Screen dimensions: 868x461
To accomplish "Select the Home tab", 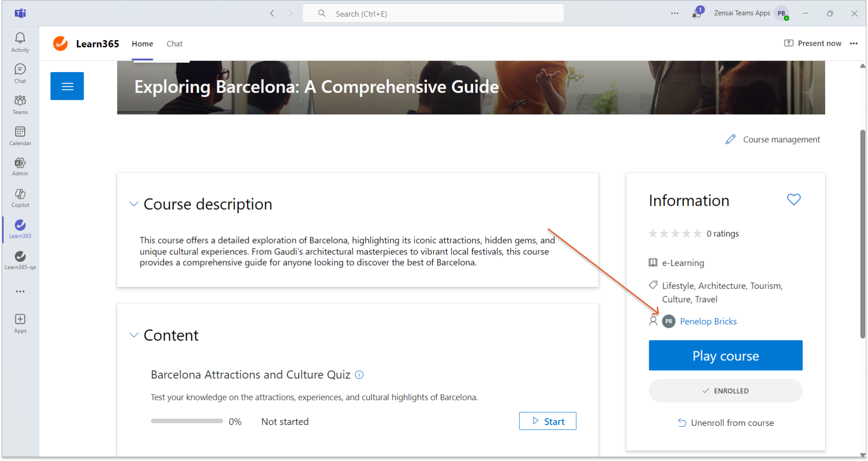I will tap(142, 44).
